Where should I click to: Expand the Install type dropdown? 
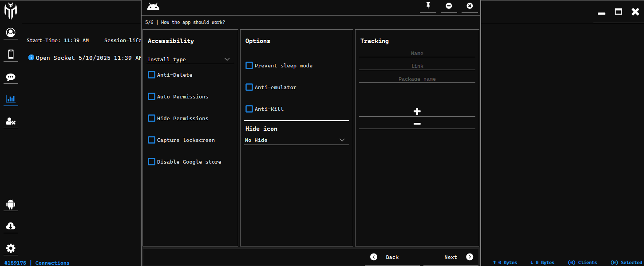pos(190,59)
